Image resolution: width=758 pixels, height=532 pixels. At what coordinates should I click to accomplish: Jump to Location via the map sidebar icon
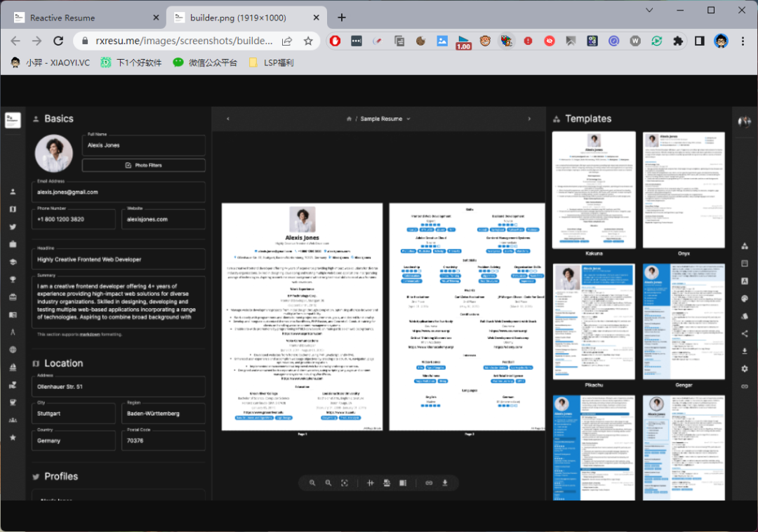click(13, 209)
